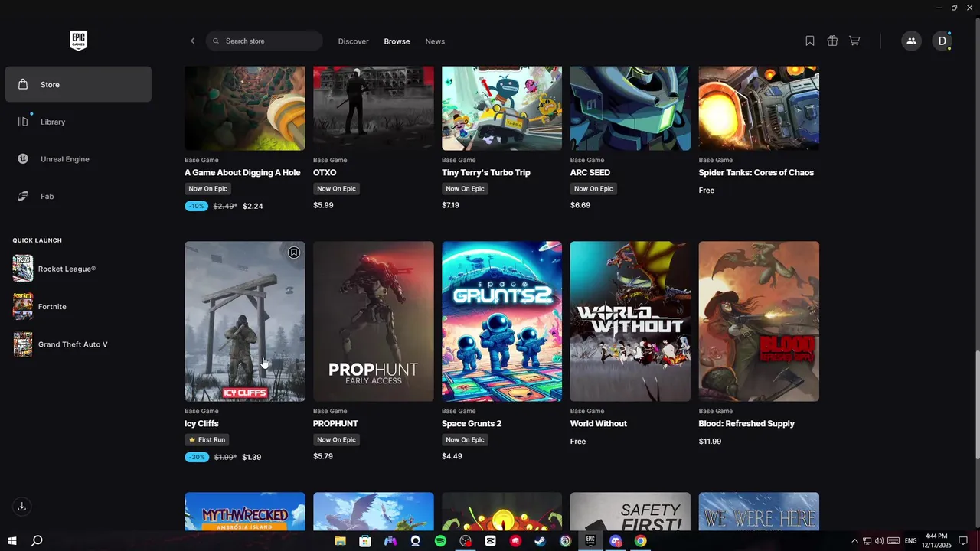
Task: Open the Blood: Refreshed Supply cover image
Action: click(759, 321)
